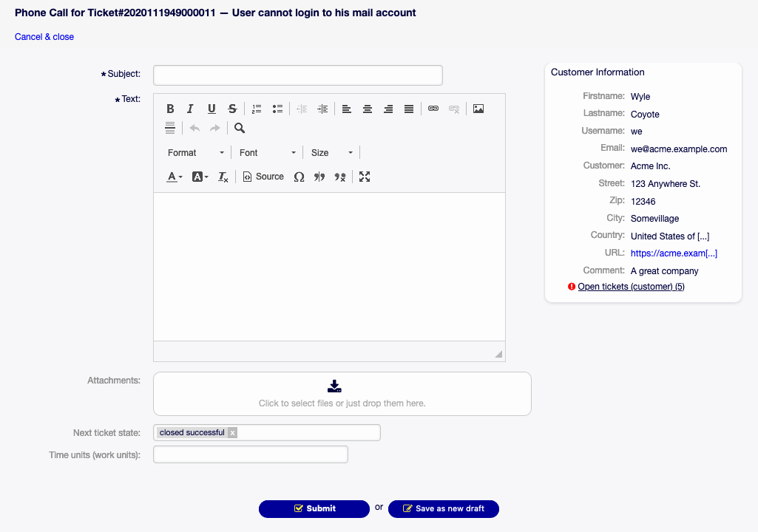Open the Format dropdown

pyautogui.click(x=196, y=152)
